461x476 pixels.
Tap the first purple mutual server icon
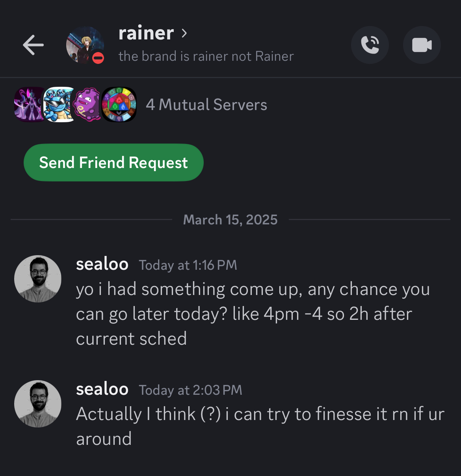29,105
